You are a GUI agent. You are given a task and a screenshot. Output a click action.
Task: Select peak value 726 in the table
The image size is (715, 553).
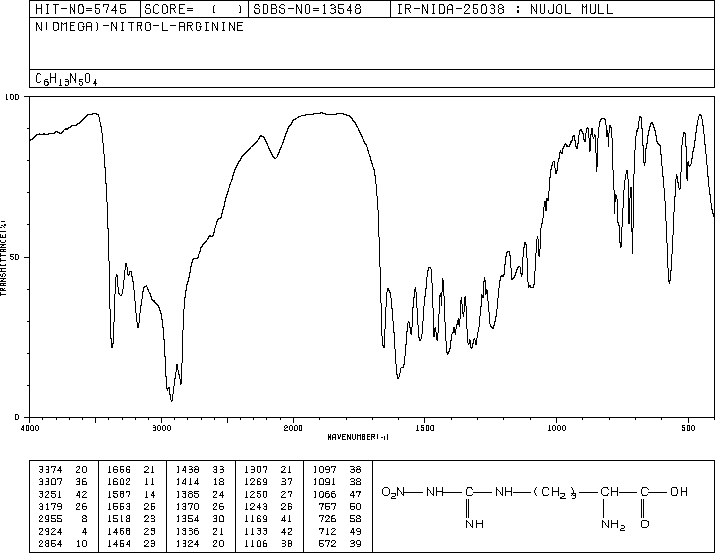click(x=327, y=519)
